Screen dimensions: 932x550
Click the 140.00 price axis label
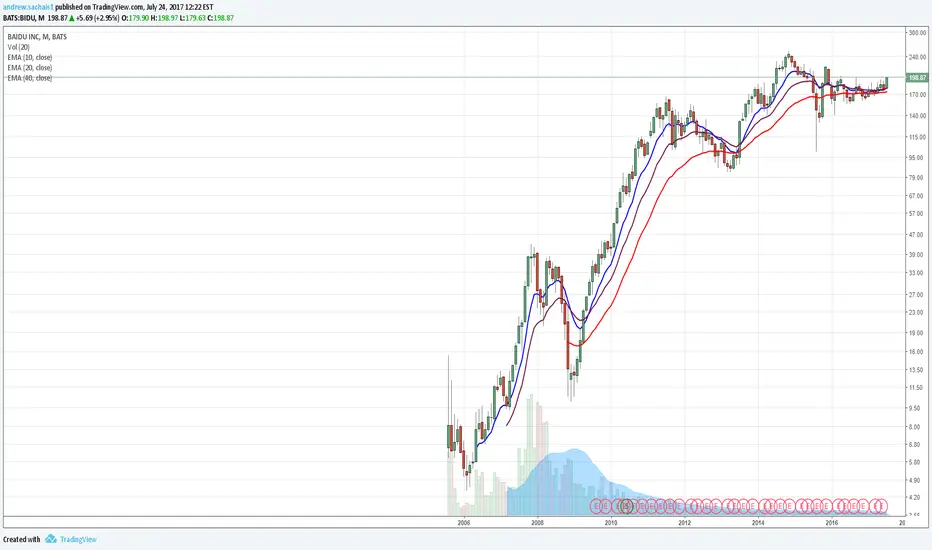click(917, 116)
